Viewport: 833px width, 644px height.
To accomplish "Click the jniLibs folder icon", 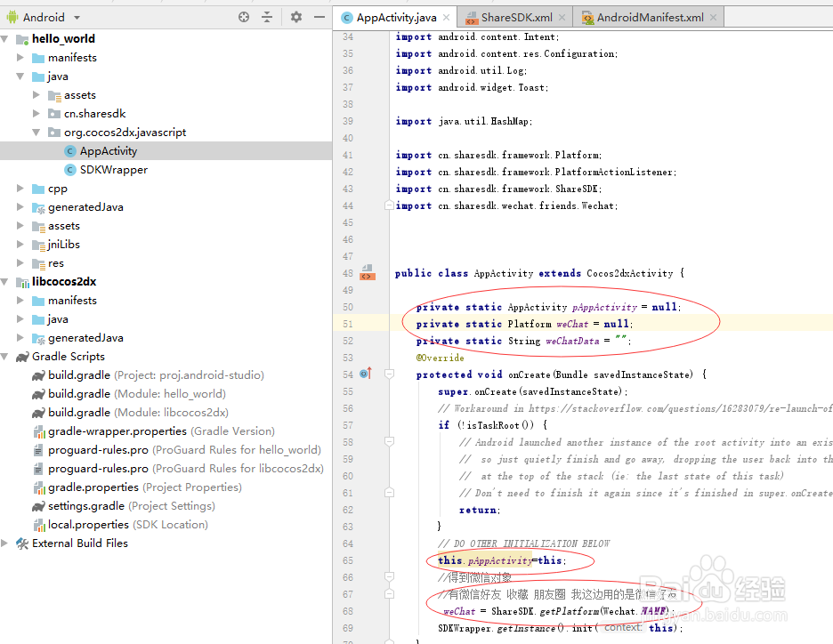I will coord(38,245).
